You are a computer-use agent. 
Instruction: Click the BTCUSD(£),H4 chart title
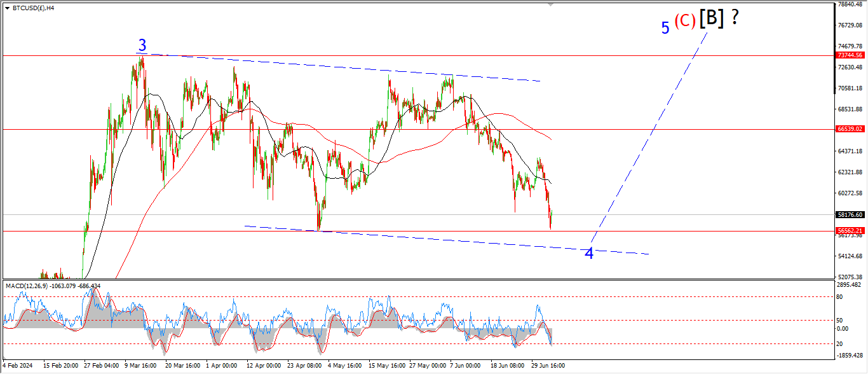33,8
